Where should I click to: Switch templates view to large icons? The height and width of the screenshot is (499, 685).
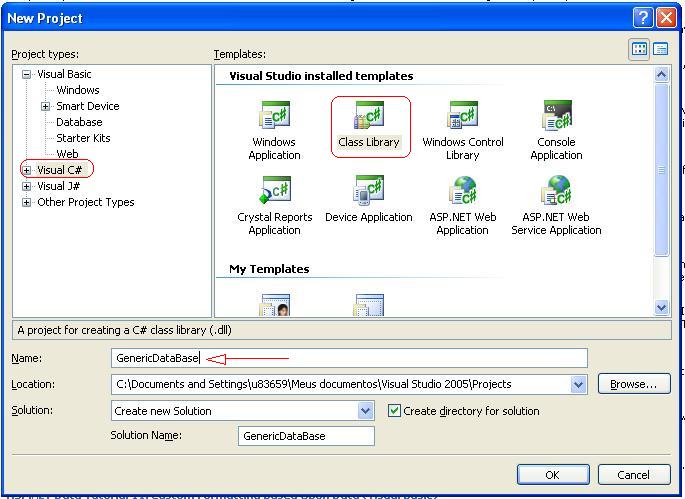pyautogui.click(x=639, y=49)
